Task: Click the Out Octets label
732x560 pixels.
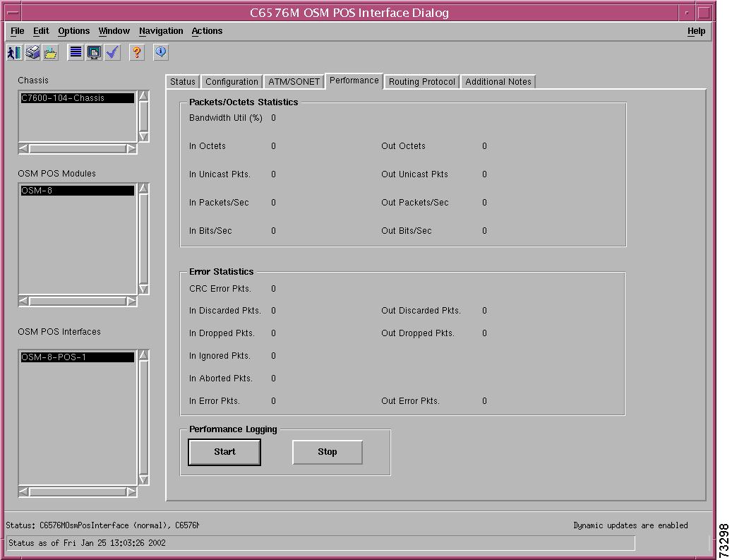Action: (403, 146)
